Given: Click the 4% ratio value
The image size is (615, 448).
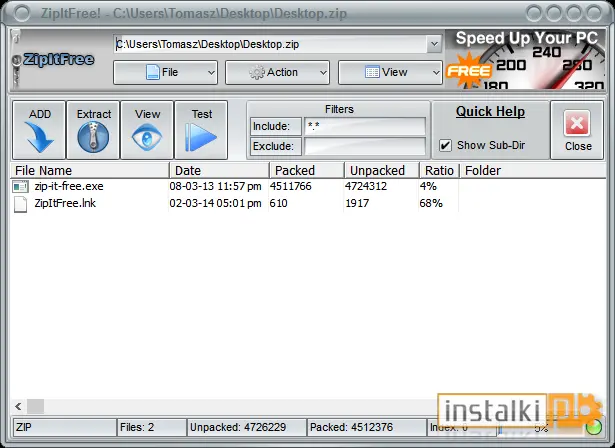Looking at the screenshot, I should click(x=428, y=186).
